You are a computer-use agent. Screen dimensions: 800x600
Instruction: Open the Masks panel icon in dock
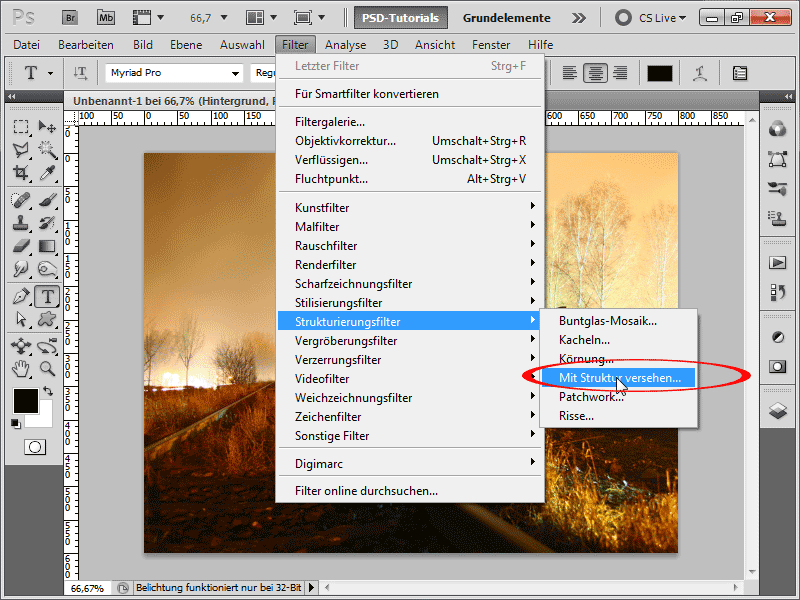(778, 366)
